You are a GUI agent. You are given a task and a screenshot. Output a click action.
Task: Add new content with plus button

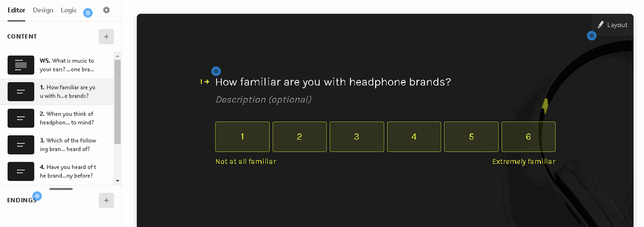106,36
